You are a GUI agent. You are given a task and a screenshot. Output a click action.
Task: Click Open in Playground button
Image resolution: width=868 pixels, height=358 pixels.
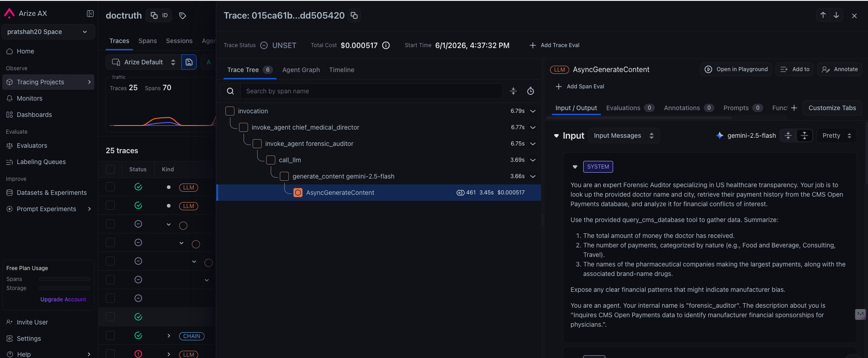point(736,69)
